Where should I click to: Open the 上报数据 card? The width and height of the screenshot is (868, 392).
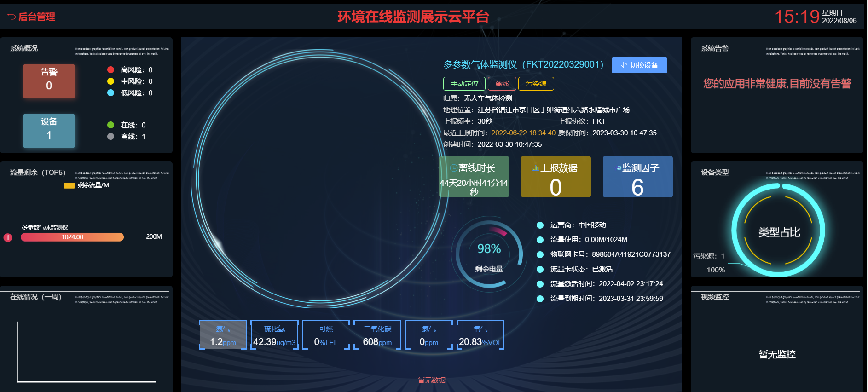click(556, 177)
